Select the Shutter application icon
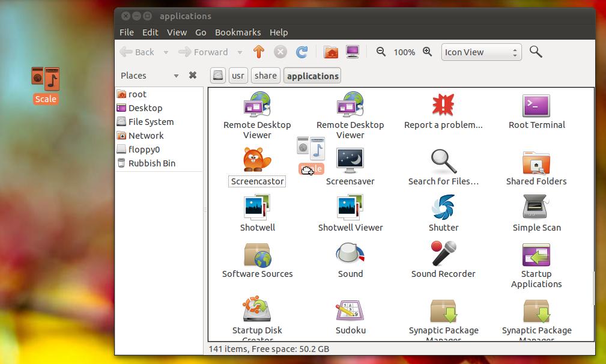Screen dimensions: 606x364 coord(443,207)
